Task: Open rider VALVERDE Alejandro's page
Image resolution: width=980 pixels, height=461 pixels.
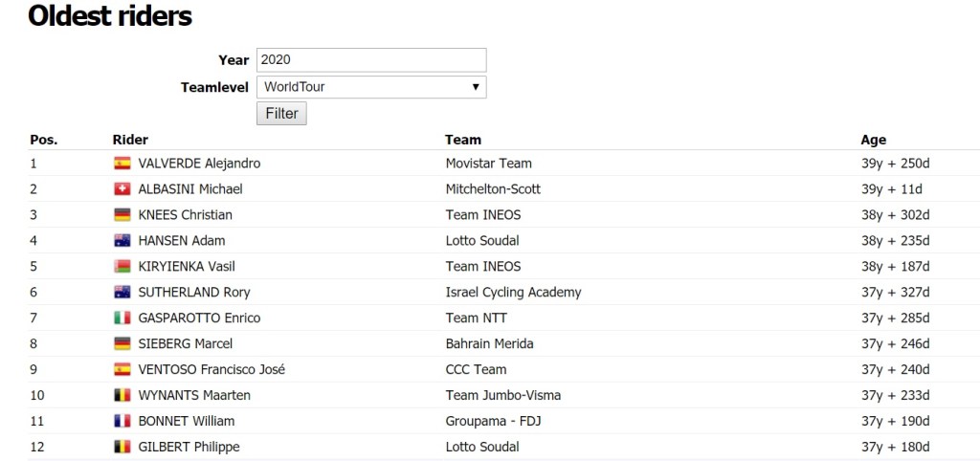Action: pos(199,164)
